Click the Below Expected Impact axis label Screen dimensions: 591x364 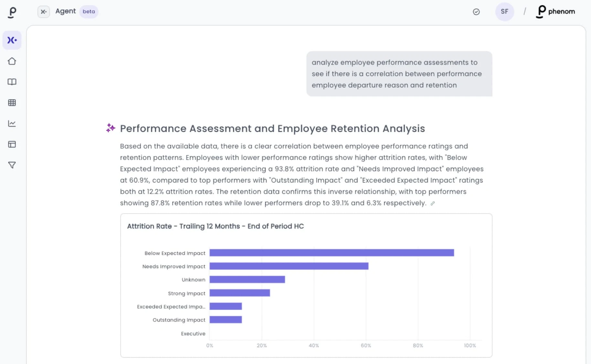tap(175, 253)
